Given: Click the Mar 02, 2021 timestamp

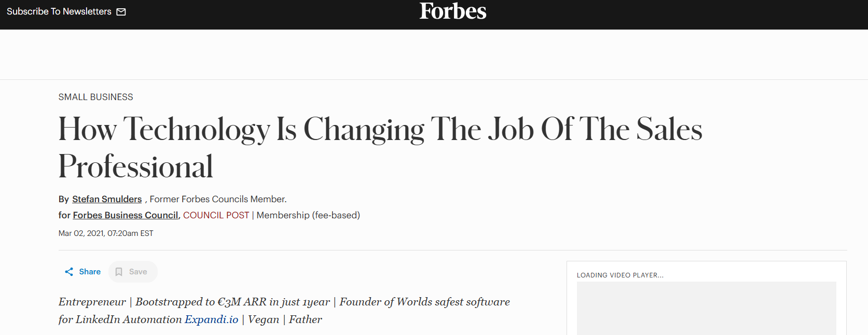Looking at the screenshot, I should click(106, 233).
